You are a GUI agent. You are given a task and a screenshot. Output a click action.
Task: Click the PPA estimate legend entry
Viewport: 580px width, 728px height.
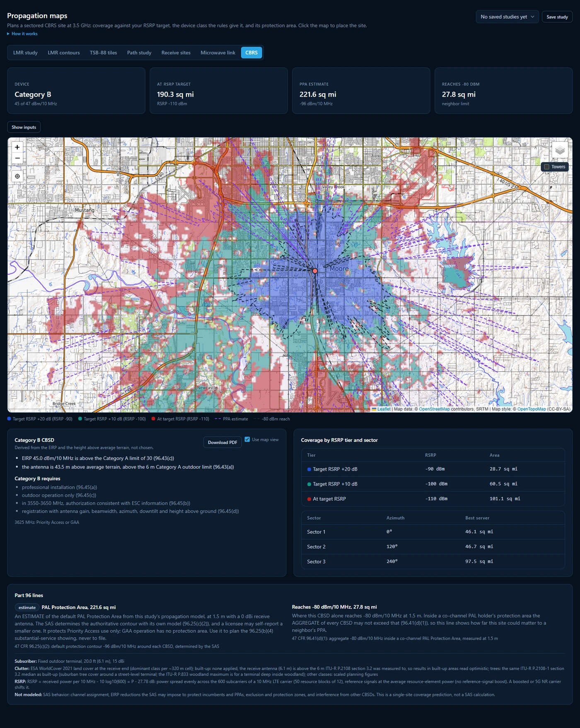tap(231, 419)
